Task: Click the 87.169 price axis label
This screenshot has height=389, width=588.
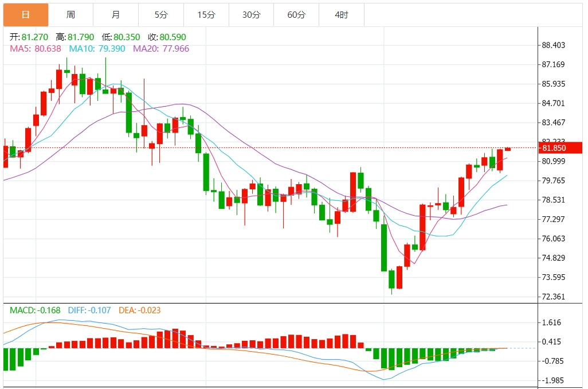Action: [554, 65]
